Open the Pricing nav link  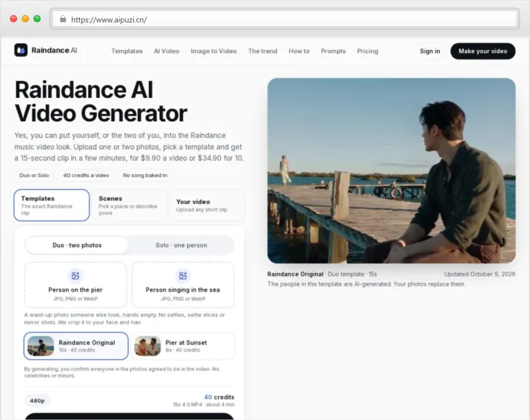368,51
